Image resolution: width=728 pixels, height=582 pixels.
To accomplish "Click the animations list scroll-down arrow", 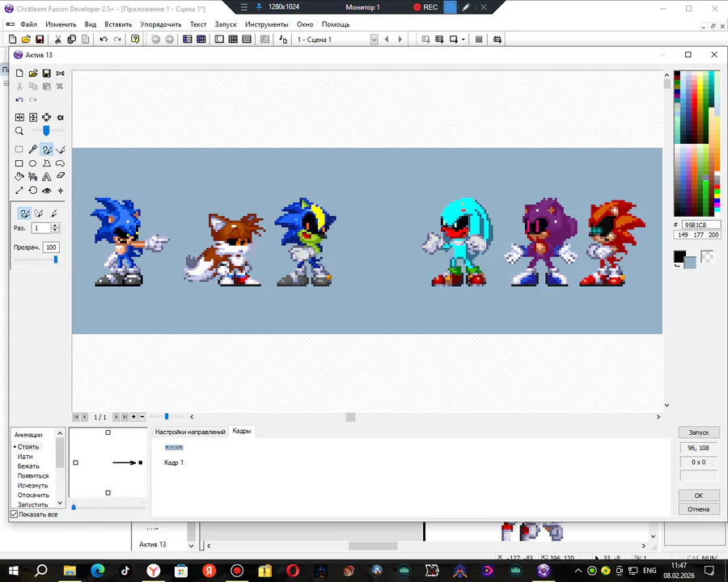I will tap(60, 503).
